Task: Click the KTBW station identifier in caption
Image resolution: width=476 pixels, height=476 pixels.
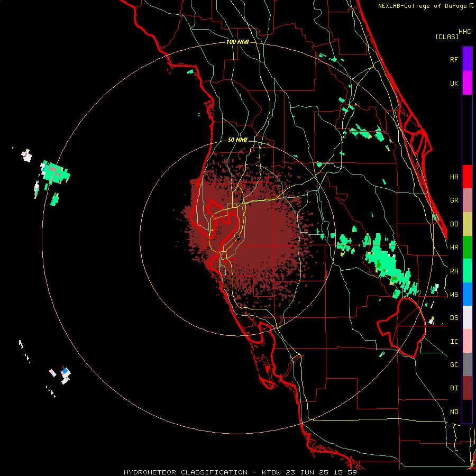Action: [x=270, y=472]
